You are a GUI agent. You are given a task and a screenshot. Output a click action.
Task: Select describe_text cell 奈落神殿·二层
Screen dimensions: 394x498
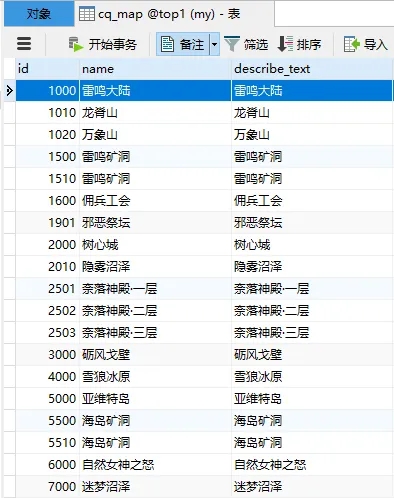(x=312, y=311)
